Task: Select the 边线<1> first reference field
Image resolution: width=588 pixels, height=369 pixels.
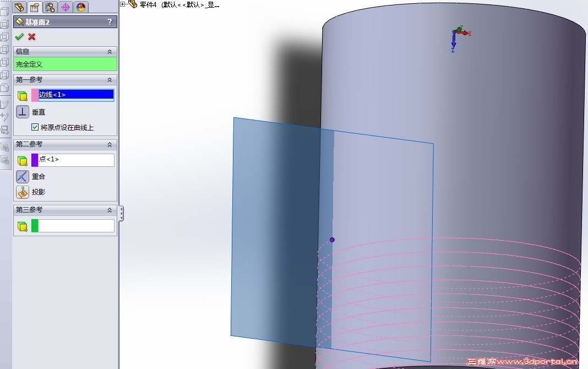Action: pyautogui.click(x=76, y=95)
